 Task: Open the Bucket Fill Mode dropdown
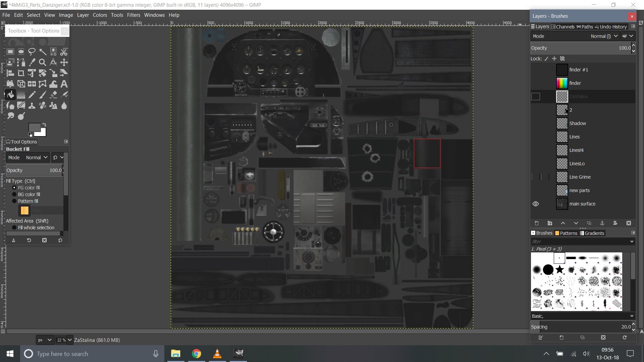[37, 158]
